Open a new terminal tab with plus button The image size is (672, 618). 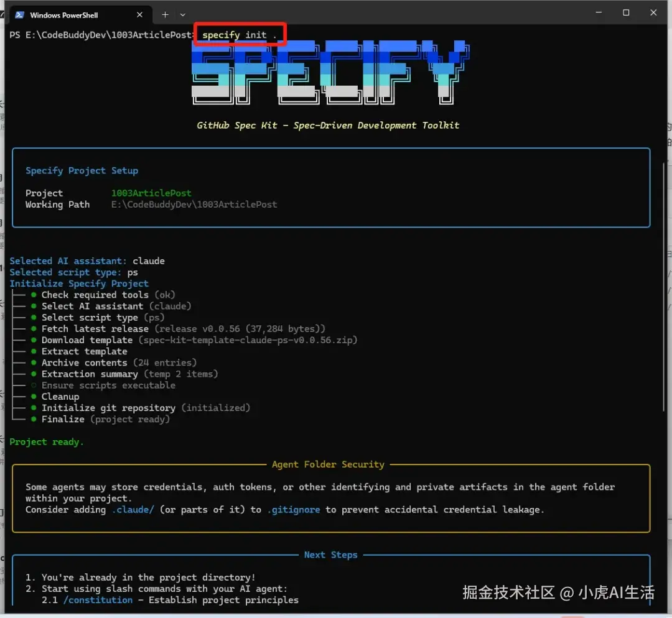tap(165, 15)
